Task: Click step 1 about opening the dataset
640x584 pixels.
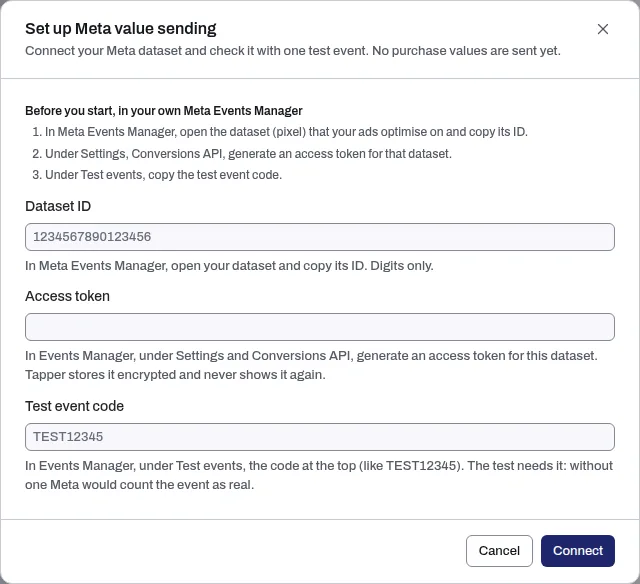Action: tap(280, 132)
